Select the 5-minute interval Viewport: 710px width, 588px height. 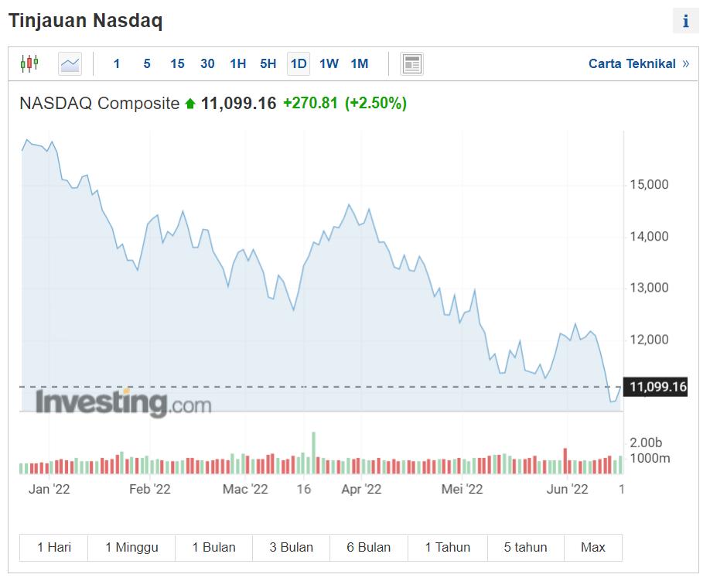[147, 63]
